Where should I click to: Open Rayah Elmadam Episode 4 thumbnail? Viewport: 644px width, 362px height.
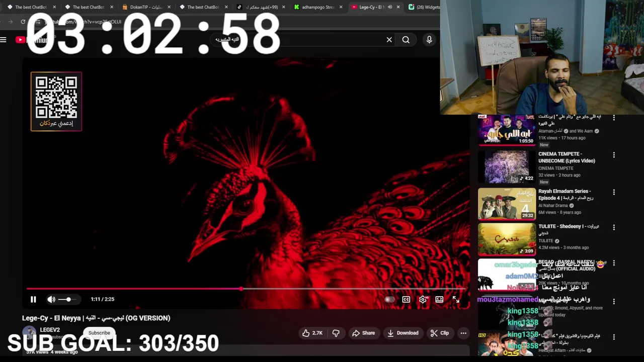coord(507,204)
